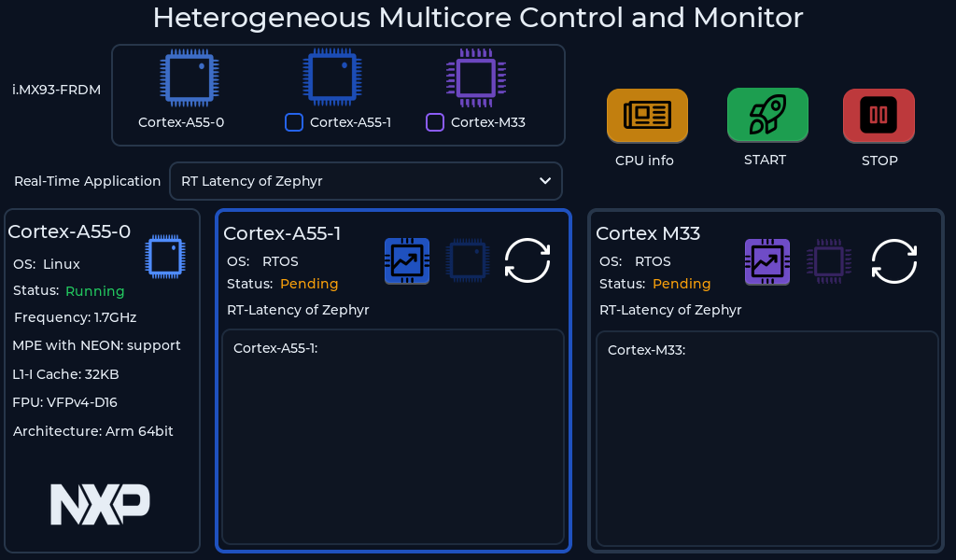Click the 'FPU: VFPv4-D16' line
Image resolution: width=956 pixels, height=560 pixels.
[x=64, y=402]
